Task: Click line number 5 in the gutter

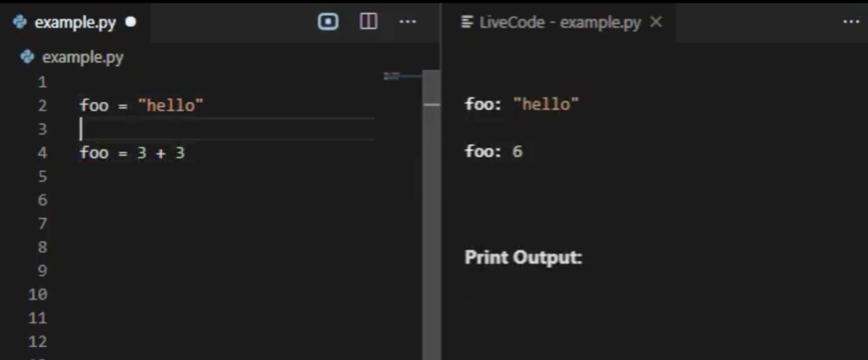Action: (x=42, y=177)
